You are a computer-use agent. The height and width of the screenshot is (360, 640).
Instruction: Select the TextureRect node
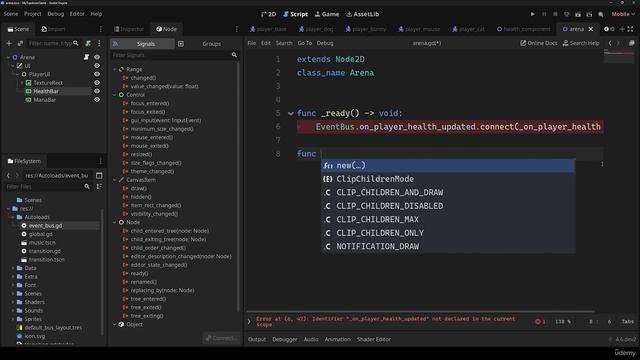[48, 82]
